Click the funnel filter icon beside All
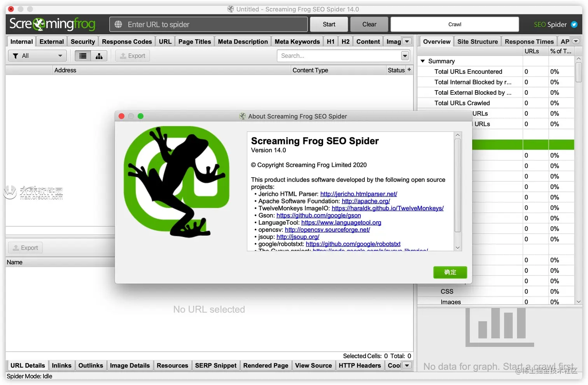This screenshot has width=588, height=385. (x=16, y=56)
